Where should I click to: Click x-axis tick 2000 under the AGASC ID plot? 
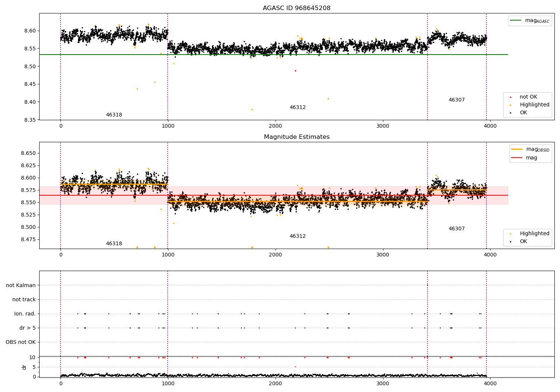[276, 126]
